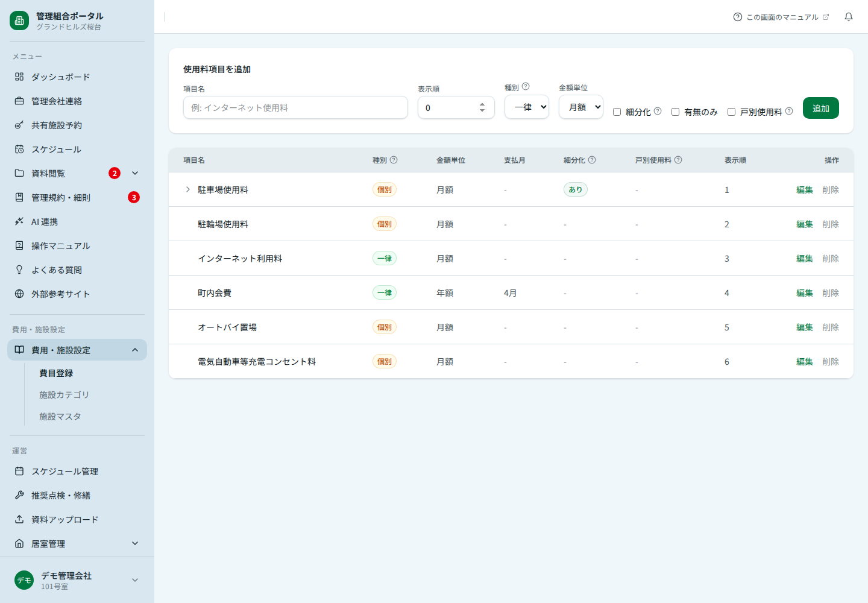The image size is (868, 603).
Task: Select the 費目登録 submenu item
Action: coord(56,373)
